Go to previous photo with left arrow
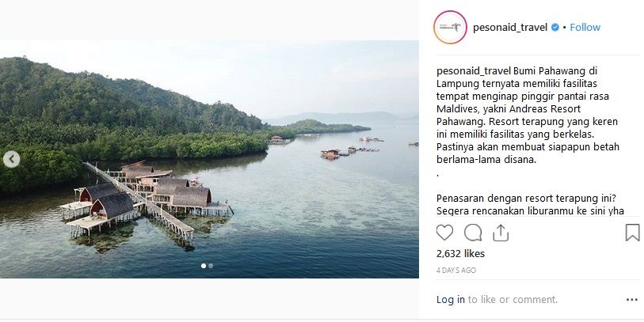The height and width of the screenshot is (322, 644). 11,160
